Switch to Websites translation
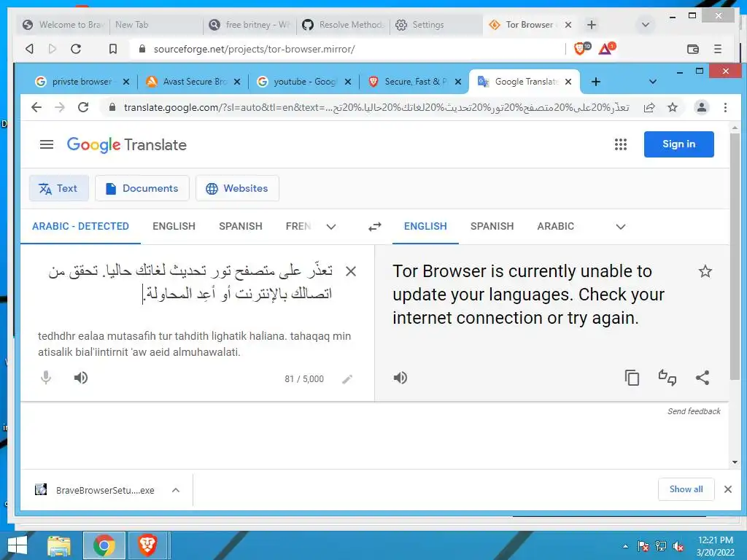This screenshot has height=560, width=747. [237, 188]
